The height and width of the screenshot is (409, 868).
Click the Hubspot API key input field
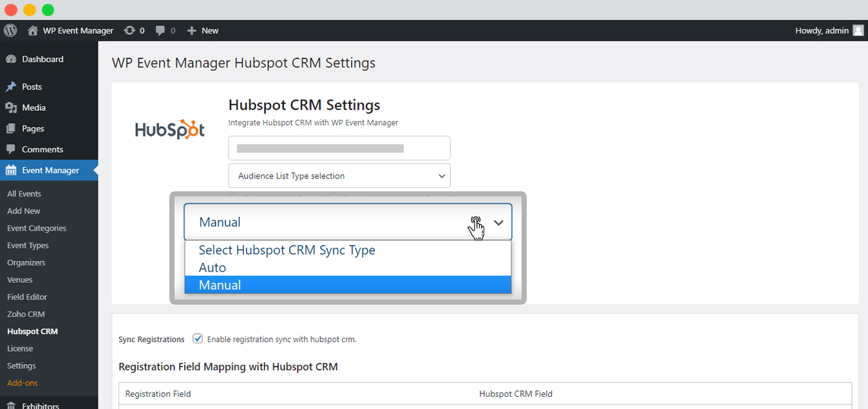click(x=339, y=148)
